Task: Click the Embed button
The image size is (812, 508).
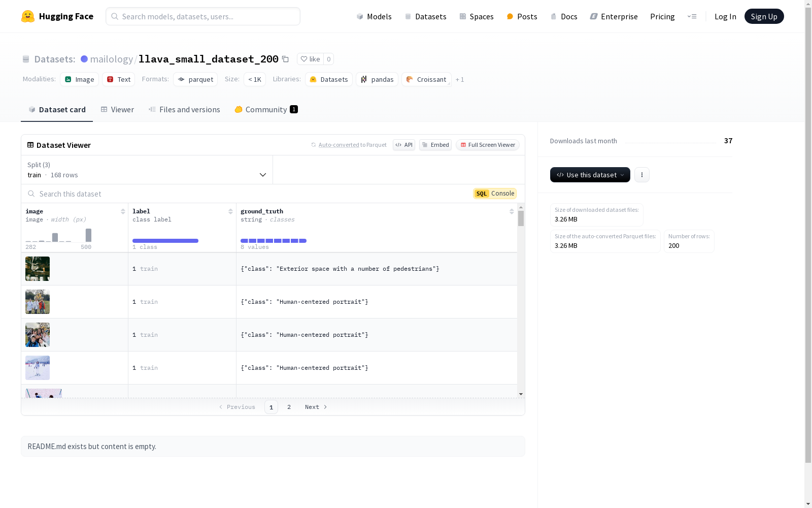Action: tap(435, 145)
